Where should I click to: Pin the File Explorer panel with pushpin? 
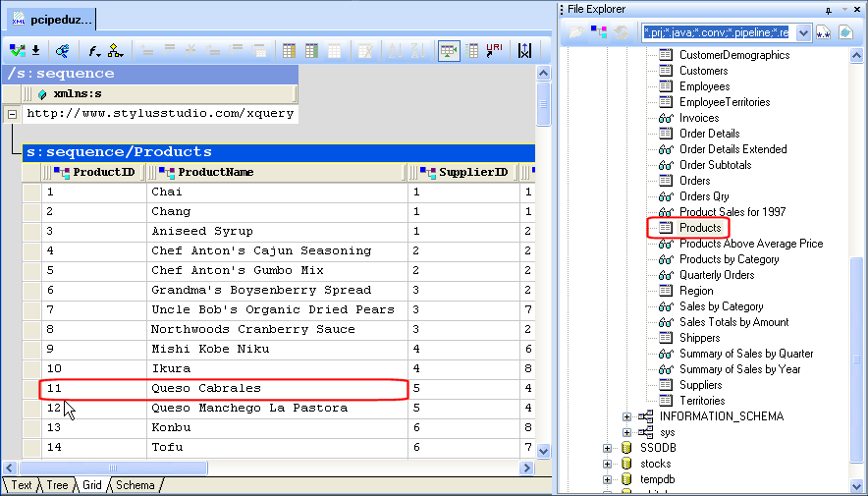(x=828, y=10)
